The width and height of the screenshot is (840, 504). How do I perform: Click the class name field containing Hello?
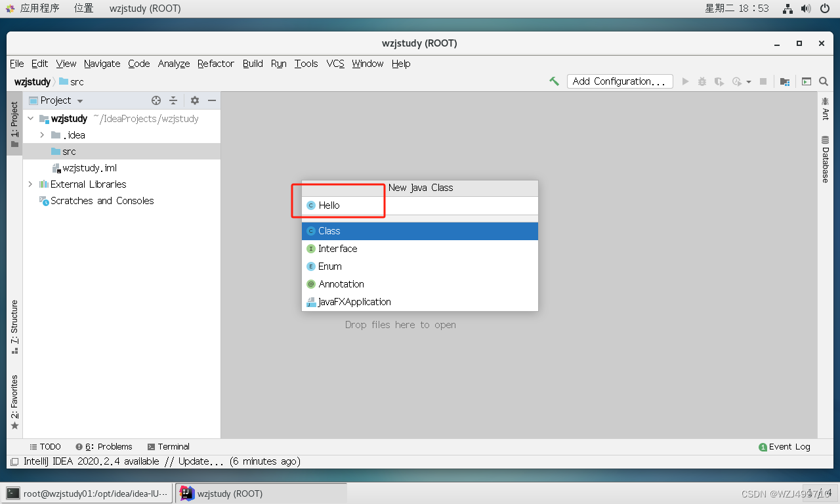(420, 205)
